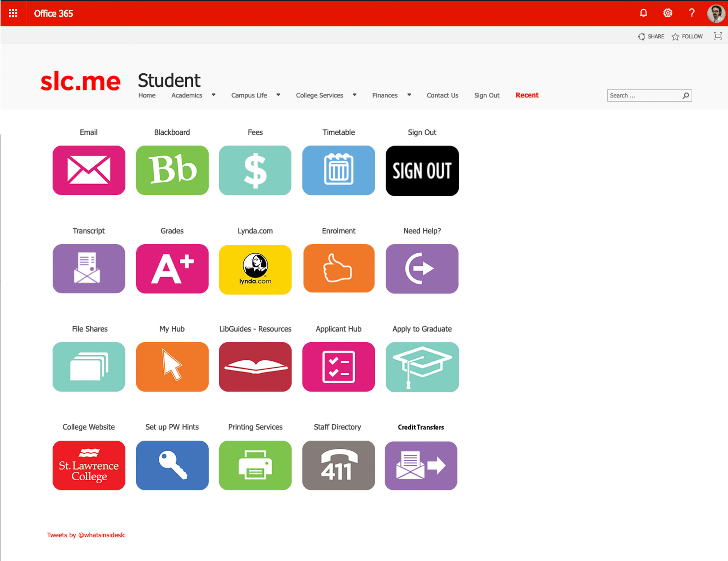
Task: Expand the Campus Life dropdown arrow
Action: pyautogui.click(x=278, y=95)
